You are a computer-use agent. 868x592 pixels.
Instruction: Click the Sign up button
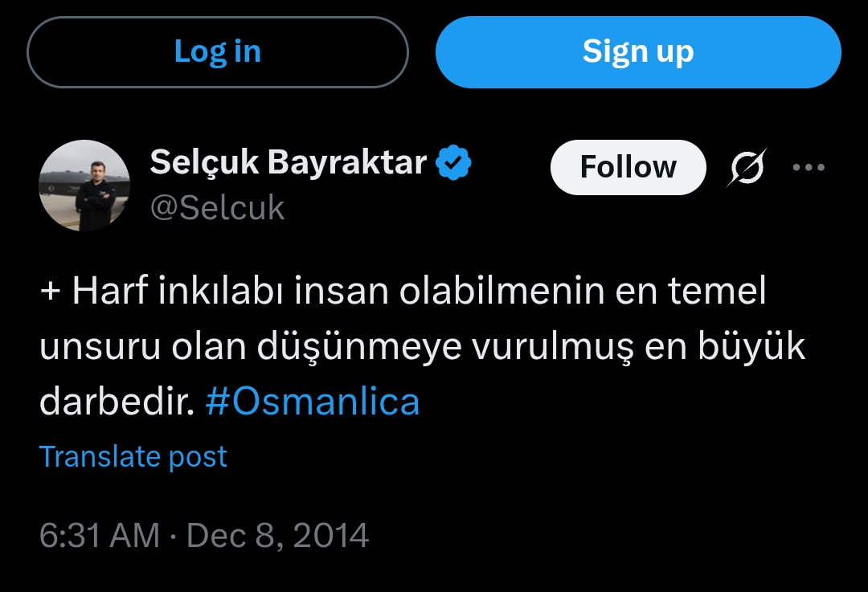click(638, 52)
